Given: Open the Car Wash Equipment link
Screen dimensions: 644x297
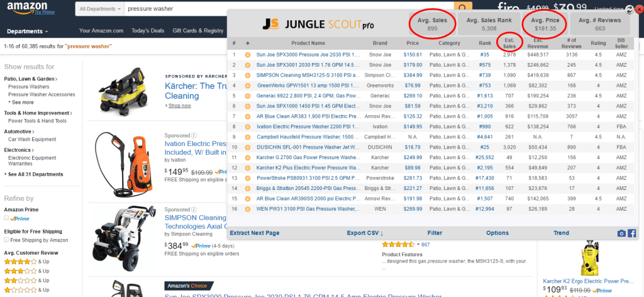Looking at the screenshot, I should pos(32,139).
